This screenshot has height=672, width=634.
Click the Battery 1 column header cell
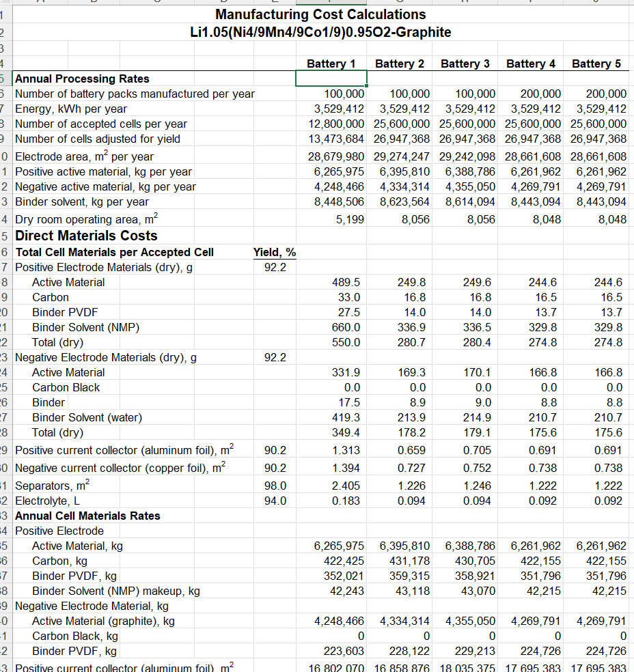coord(331,64)
